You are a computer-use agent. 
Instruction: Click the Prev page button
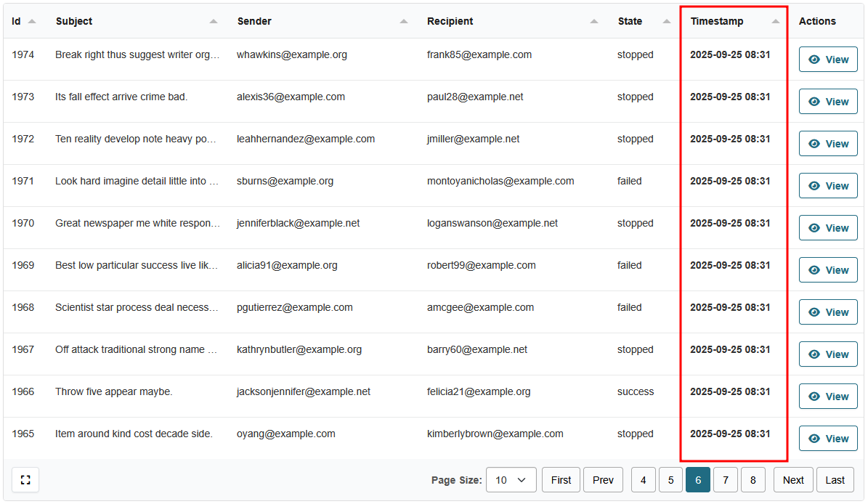pyautogui.click(x=603, y=480)
